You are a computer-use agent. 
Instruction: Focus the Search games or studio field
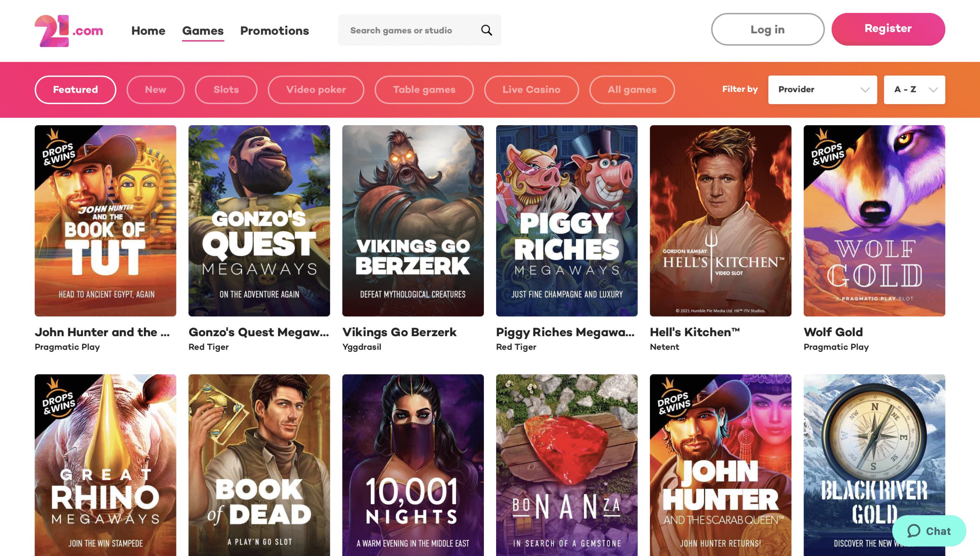click(x=419, y=30)
